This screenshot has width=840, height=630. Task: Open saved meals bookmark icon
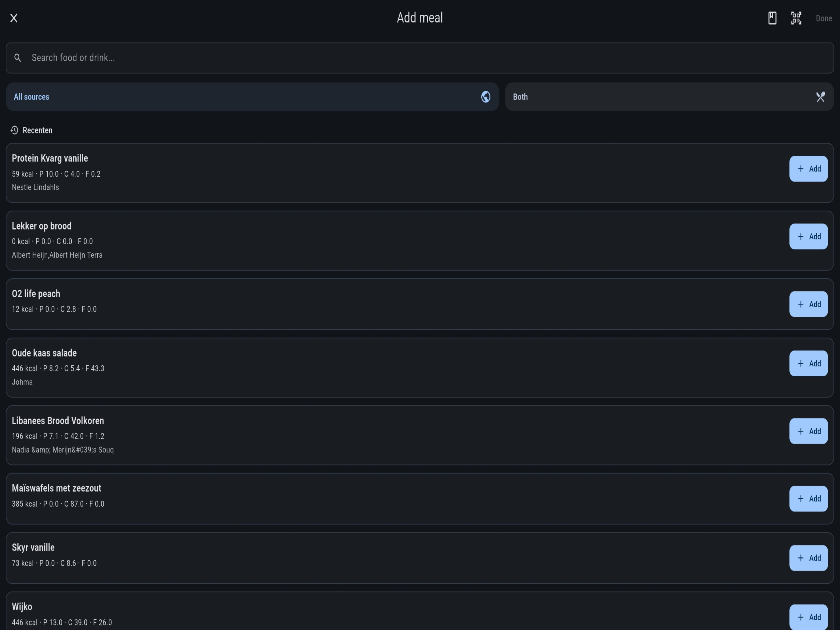point(772,18)
